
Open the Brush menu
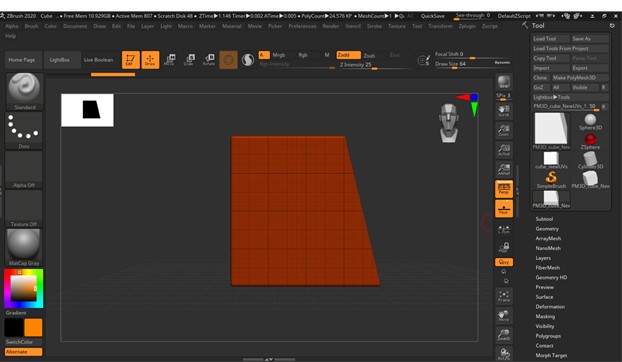pyautogui.click(x=31, y=26)
